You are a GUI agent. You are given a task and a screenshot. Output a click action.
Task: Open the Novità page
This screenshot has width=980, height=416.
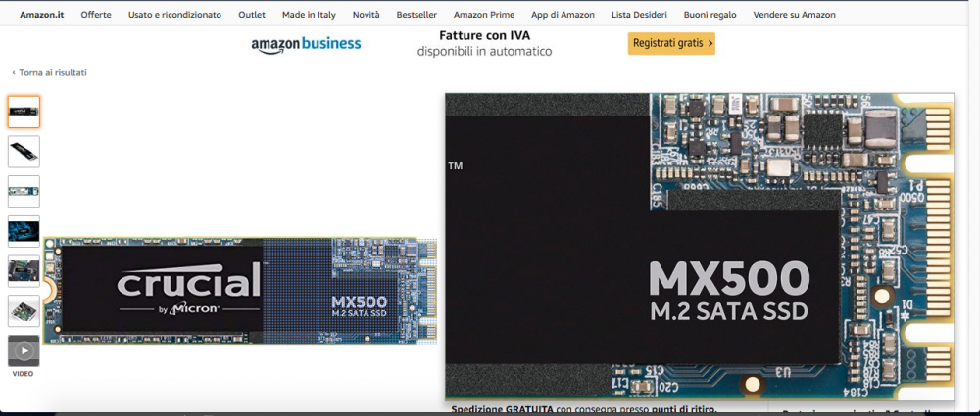366,15
